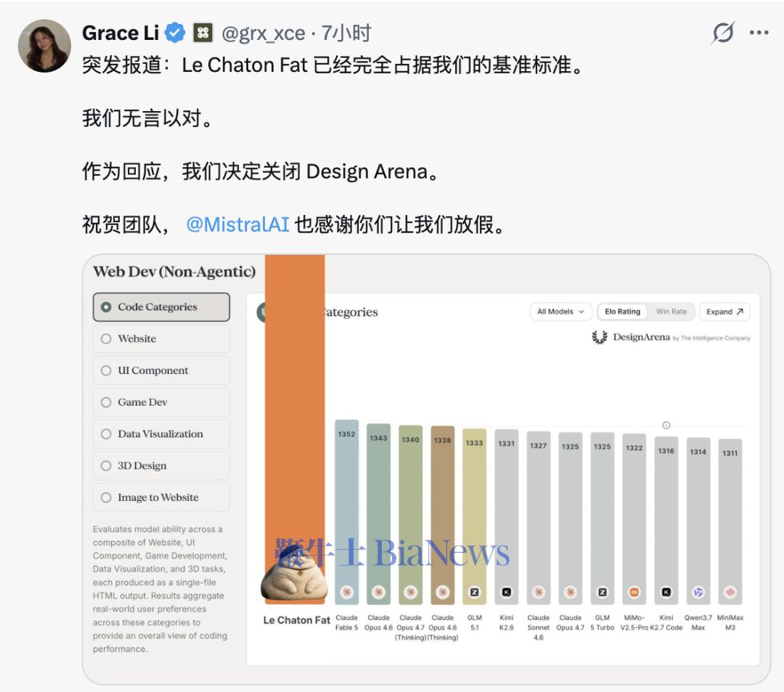
Task: Click the GLM 5 Turbo axis label
Action: click(603, 622)
